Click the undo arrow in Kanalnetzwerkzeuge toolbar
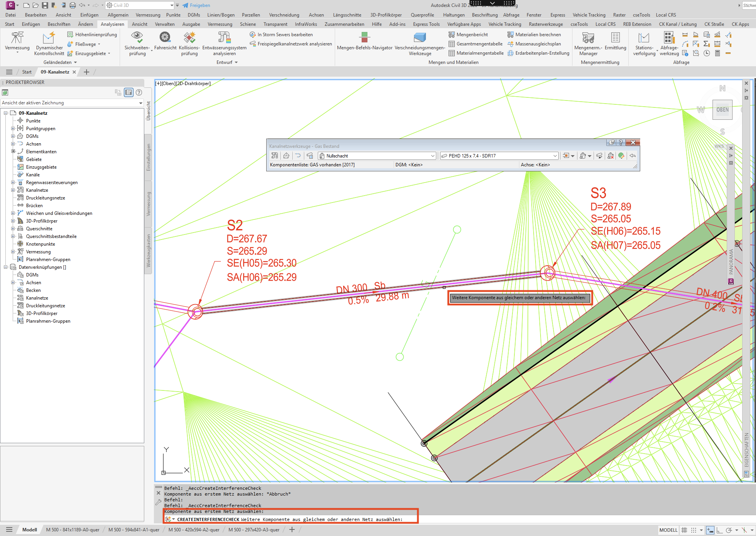 tap(633, 156)
